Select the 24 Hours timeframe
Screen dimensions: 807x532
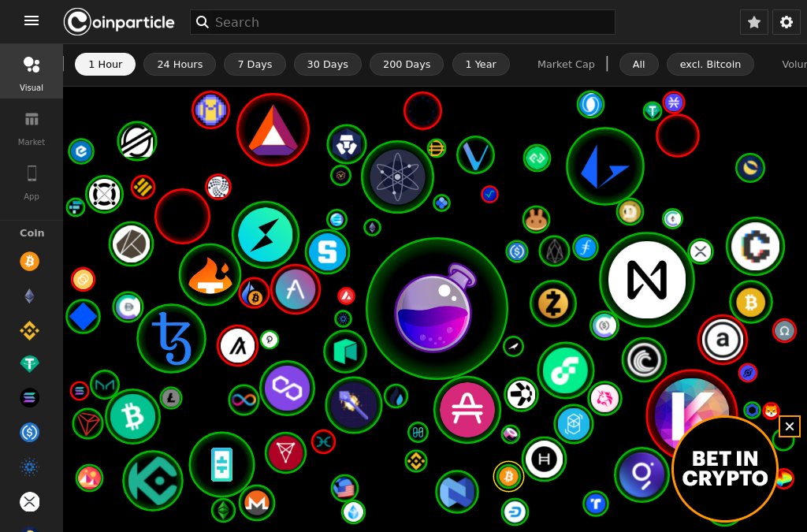[180, 65]
